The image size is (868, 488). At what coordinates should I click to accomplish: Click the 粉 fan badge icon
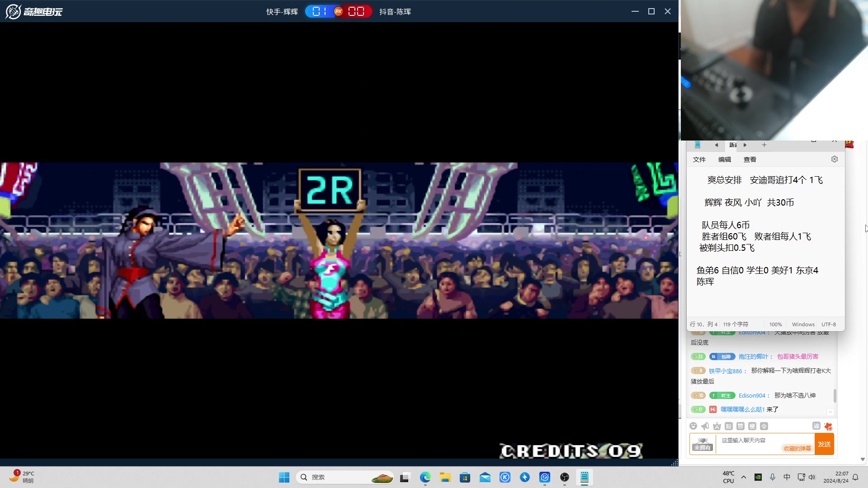(728, 426)
